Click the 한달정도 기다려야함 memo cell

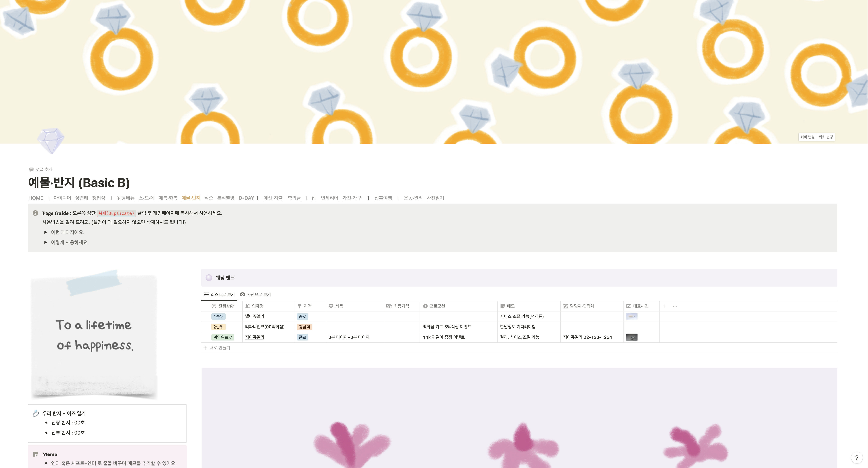[x=529, y=327]
